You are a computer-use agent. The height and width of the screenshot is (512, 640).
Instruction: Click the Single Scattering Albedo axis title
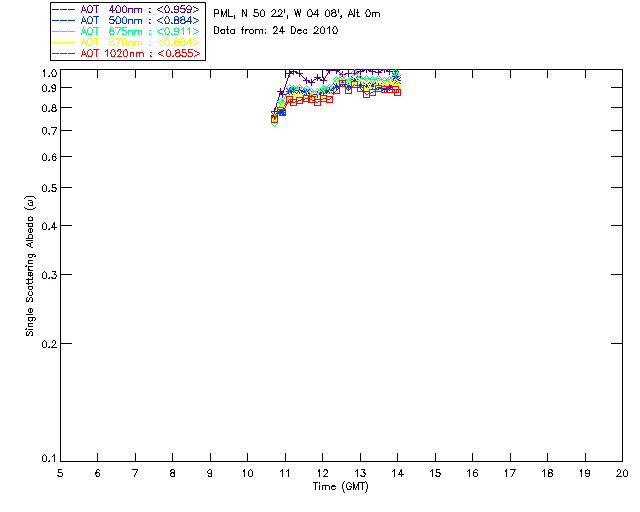pos(30,266)
